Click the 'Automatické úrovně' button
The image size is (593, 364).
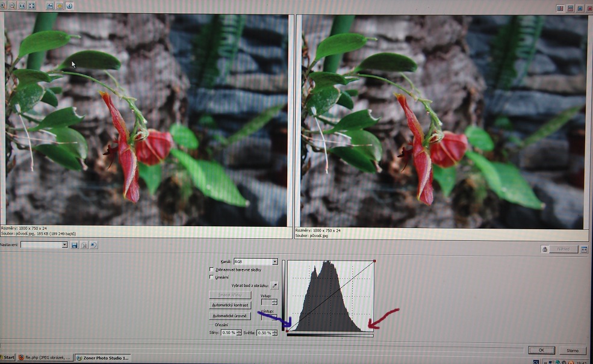(x=230, y=315)
